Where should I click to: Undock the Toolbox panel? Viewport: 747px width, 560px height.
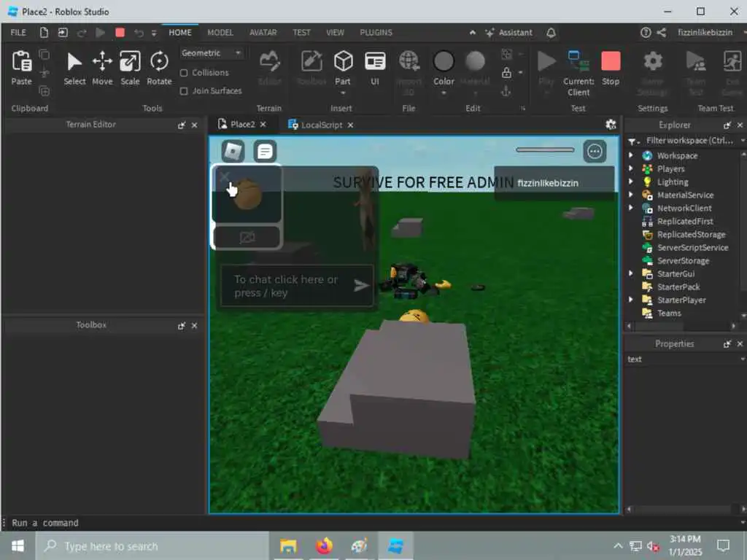181,326
